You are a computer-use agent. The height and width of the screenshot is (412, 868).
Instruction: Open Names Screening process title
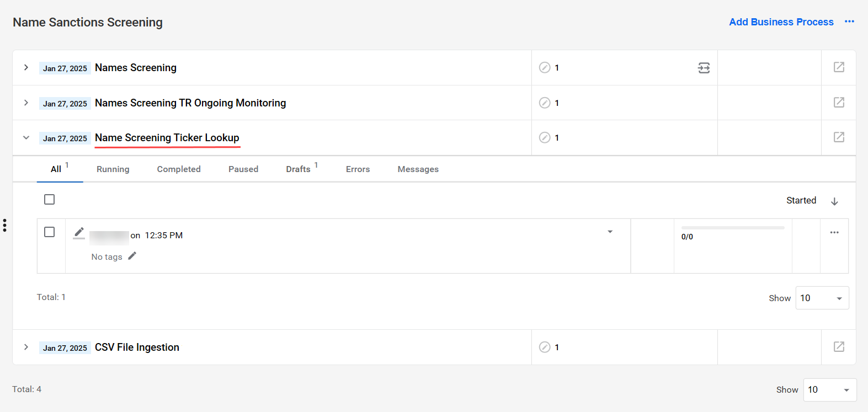[x=136, y=68]
